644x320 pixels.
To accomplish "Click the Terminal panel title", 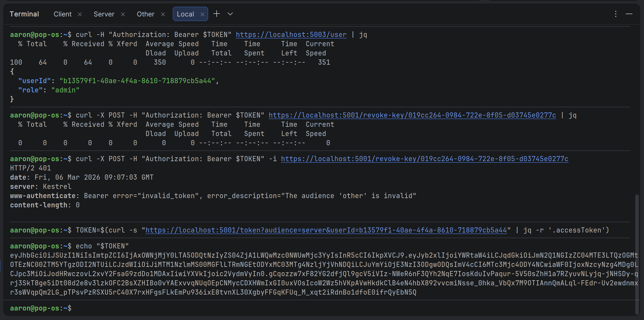I will pos(24,14).
